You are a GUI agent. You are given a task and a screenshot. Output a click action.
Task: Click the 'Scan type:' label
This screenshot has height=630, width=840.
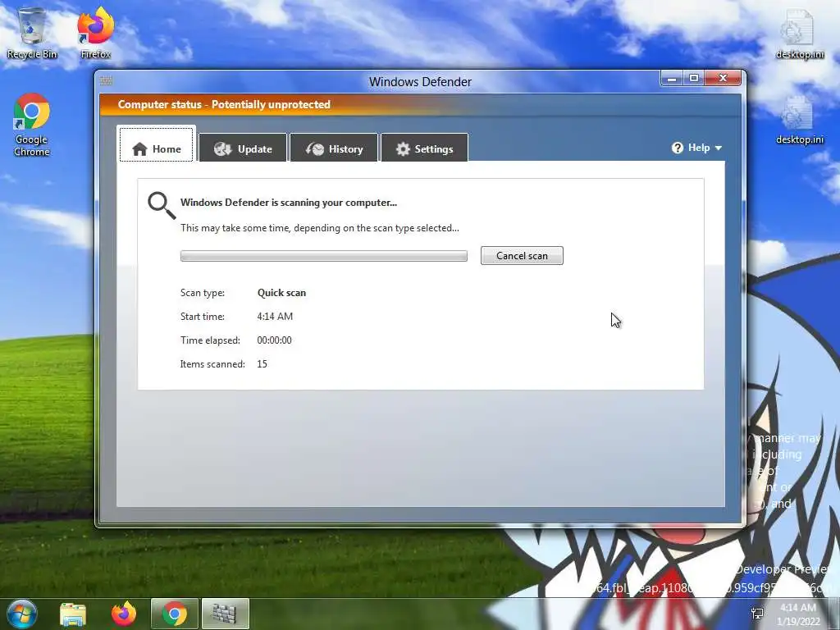pyautogui.click(x=203, y=293)
